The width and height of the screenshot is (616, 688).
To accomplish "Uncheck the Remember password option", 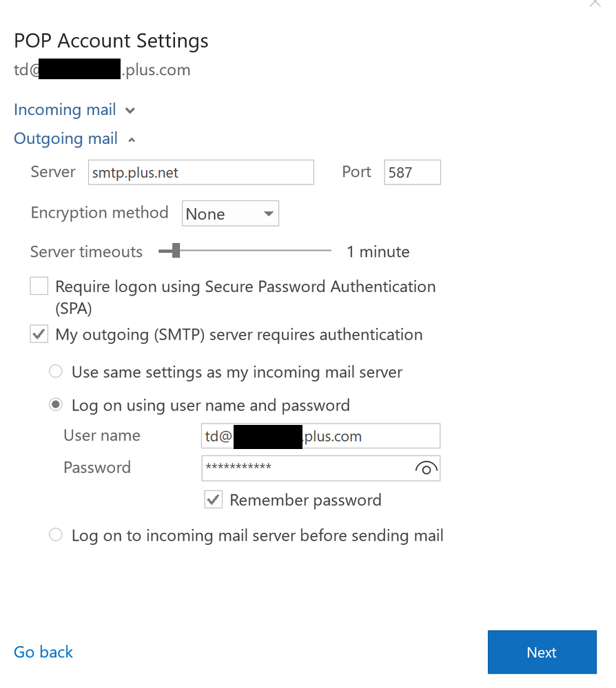I will [213, 499].
